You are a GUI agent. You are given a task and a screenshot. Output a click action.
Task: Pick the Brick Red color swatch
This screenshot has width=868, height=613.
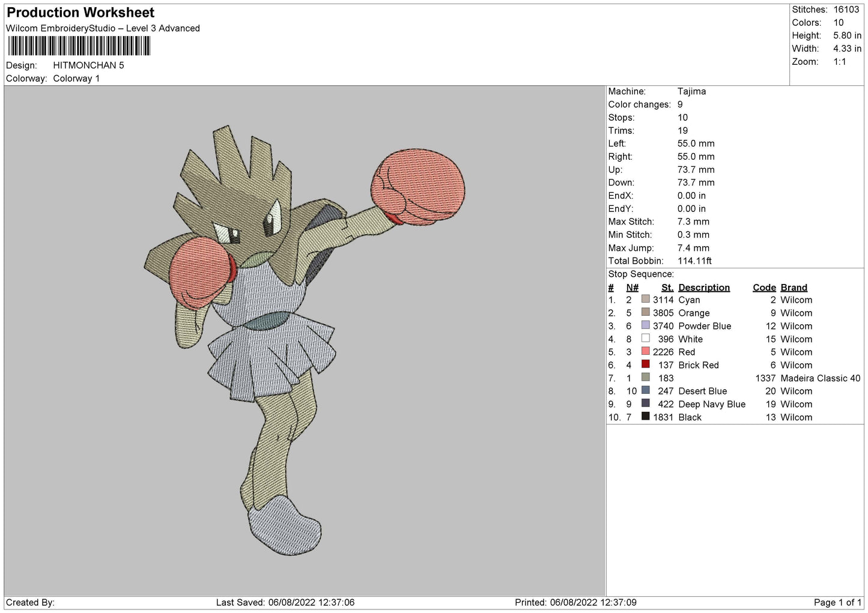click(645, 364)
